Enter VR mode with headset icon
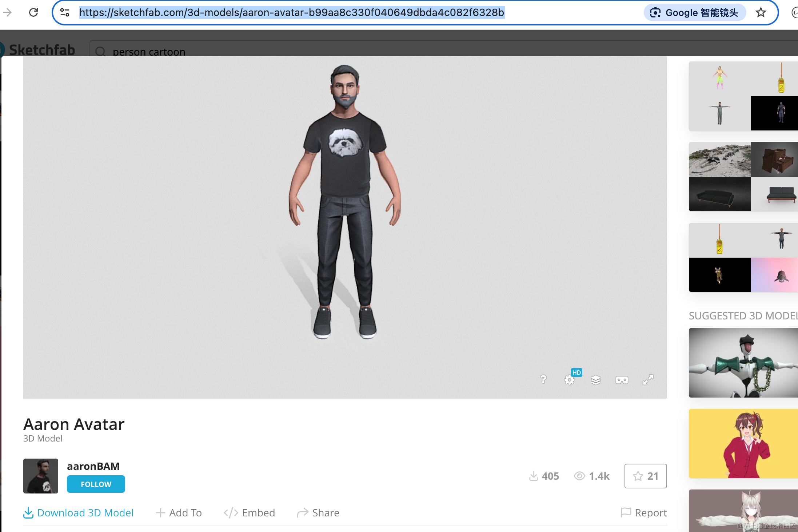The height and width of the screenshot is (532, 798). pos(622,380)
